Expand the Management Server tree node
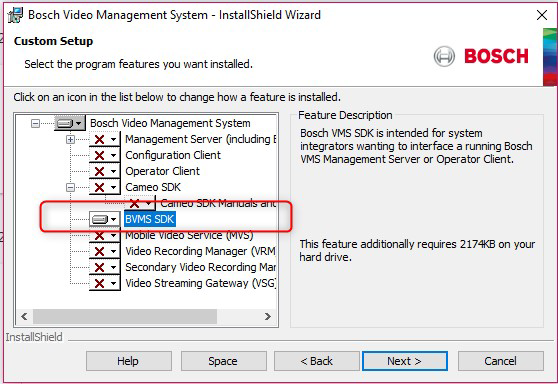The height and width of the screenshot is (384, 558). (x=70, y=139)
